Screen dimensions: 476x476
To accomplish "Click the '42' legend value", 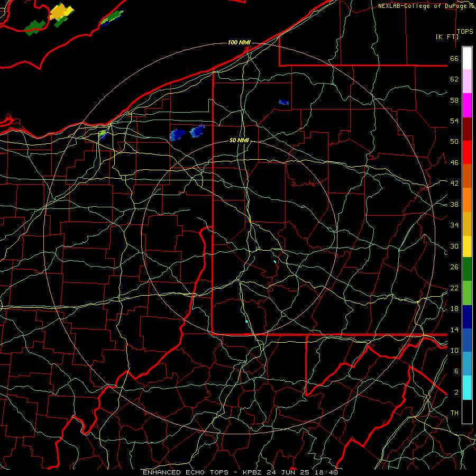I will click(x=454, y=184).
